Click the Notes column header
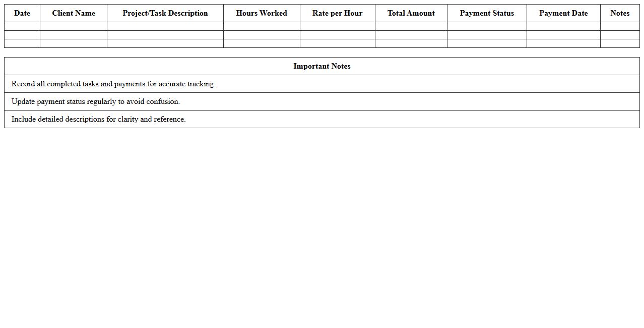The width and height of the screenshot is (644, 328). (620, 13)
